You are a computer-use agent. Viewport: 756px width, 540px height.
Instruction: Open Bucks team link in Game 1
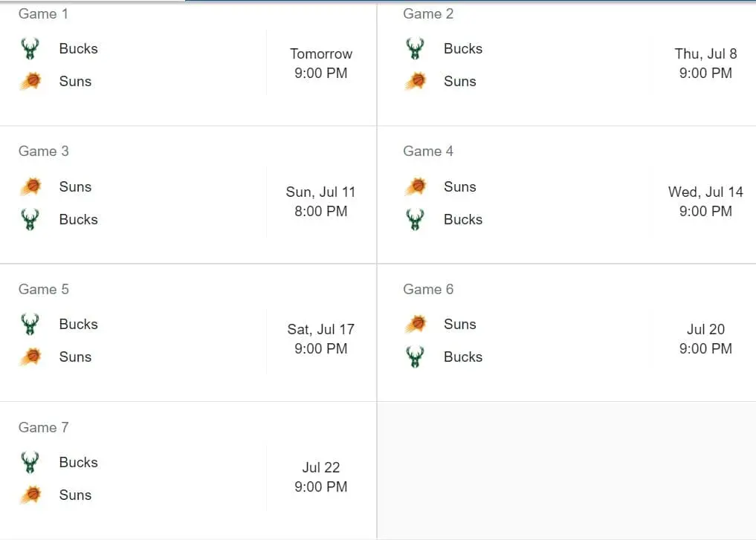click(x=78, y=49)
